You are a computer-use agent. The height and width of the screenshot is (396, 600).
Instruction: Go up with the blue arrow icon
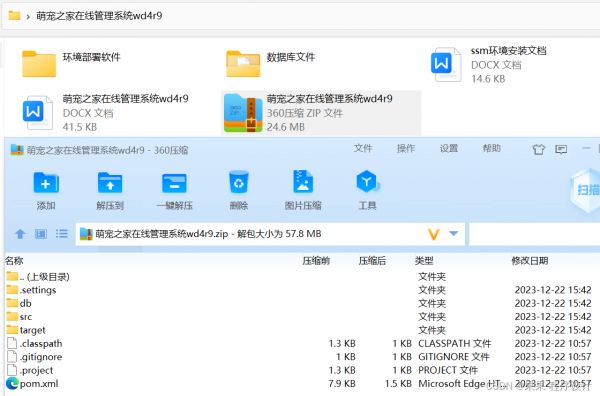(20, 234)
